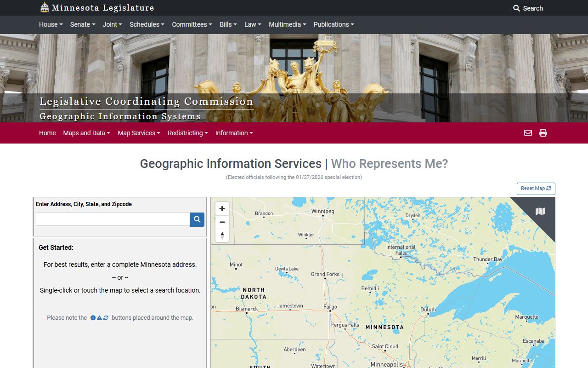The height and width of the screenshot is (368, 588).
Task: Click the Fergus Falls map label
Action: 345,325
